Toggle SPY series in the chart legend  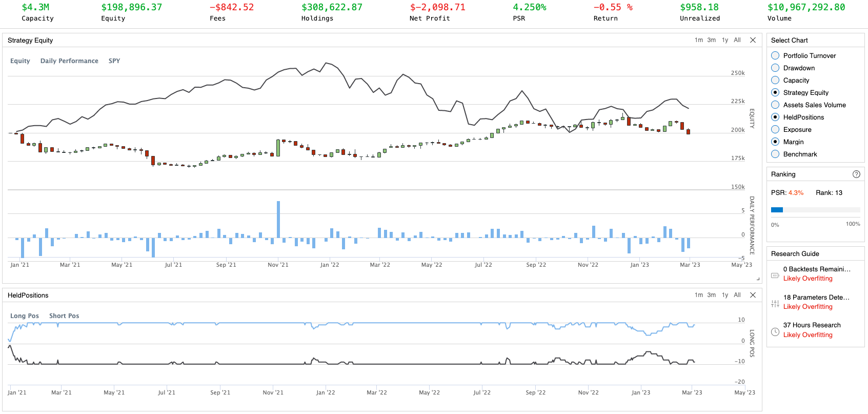tap(114, 61)
